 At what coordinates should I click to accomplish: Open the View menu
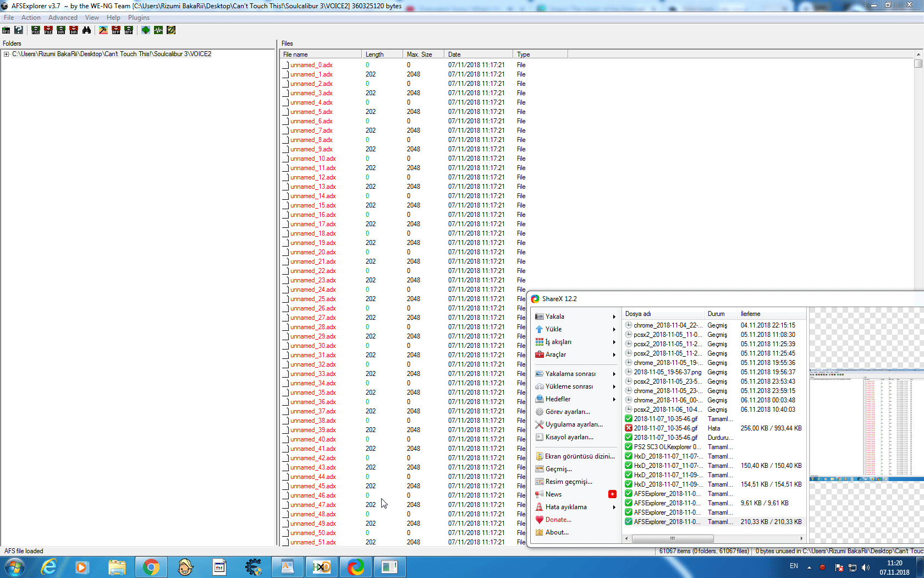pyautogui.click(x=92, y=18)
